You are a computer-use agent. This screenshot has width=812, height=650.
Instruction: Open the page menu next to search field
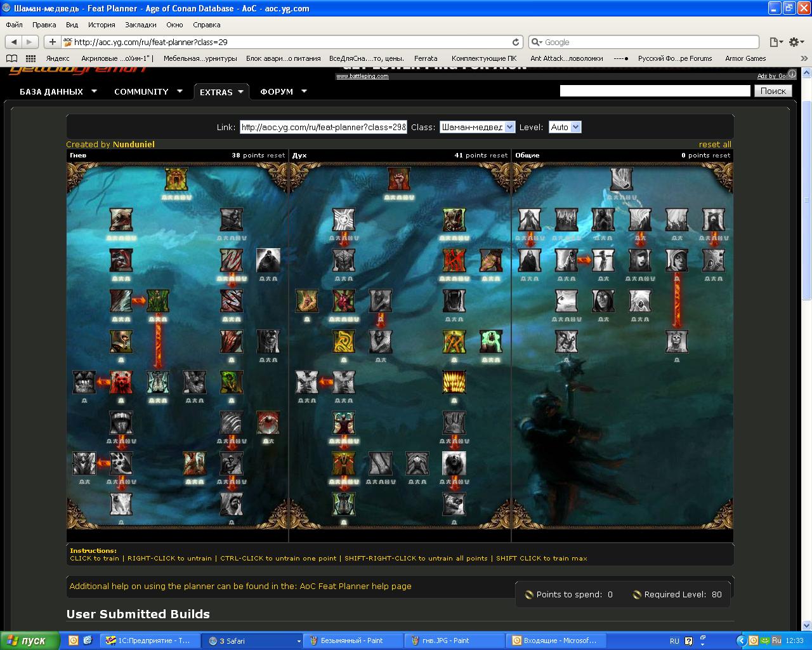click(776, 42)
